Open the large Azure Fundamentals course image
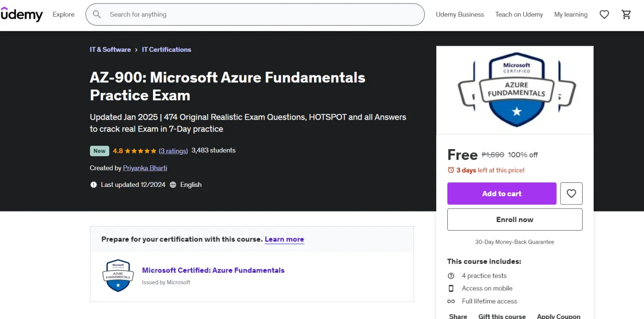This screenshot has height=319, width=644. pos(515,90)
